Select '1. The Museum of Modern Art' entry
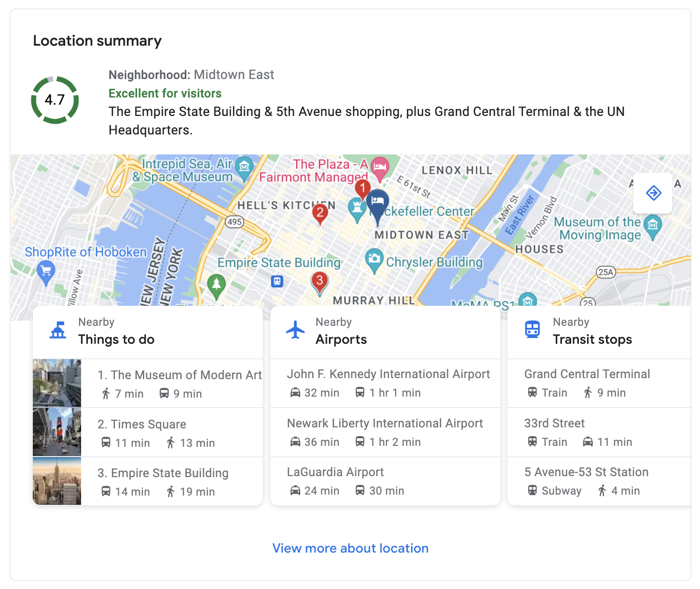700x589 pixels. [148, 383]
